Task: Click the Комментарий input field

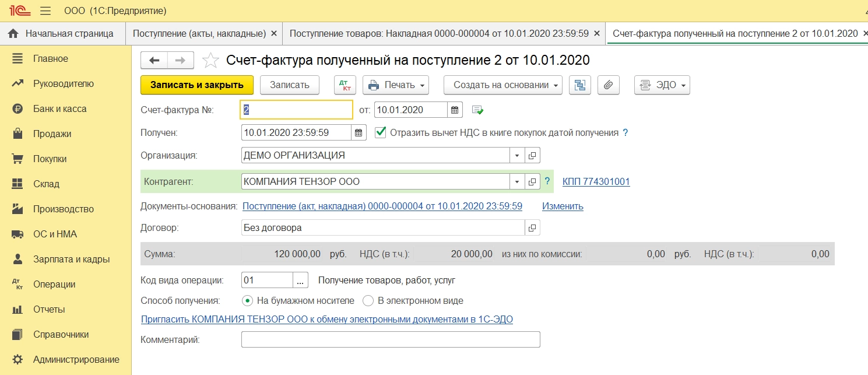Action: click(391, 339)
